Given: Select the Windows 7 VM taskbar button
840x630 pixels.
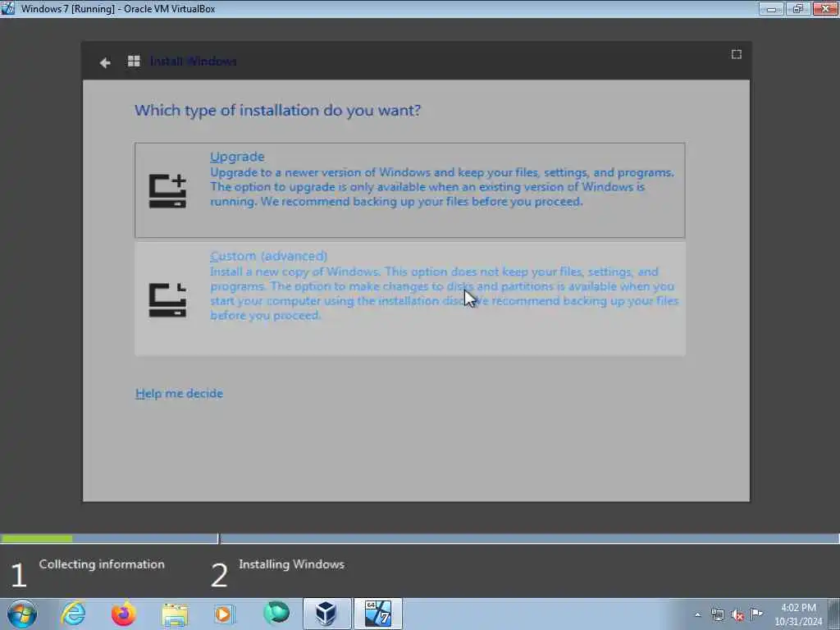Looking at the screenshot, I should pyautogui.click(x=377, y=614).
